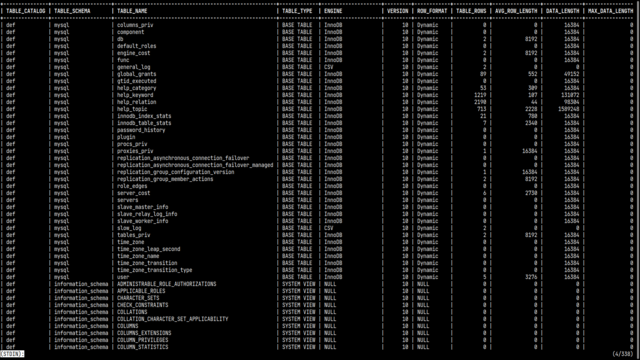Screen dimensions: 640x360
Task: Click the 1219 table rows value
Action: point(480,95)
